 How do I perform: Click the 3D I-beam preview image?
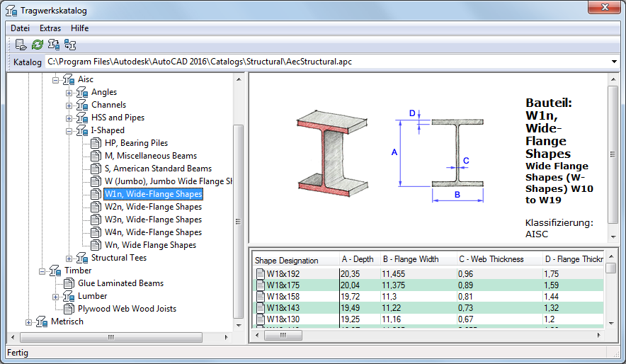coord(332,153)
